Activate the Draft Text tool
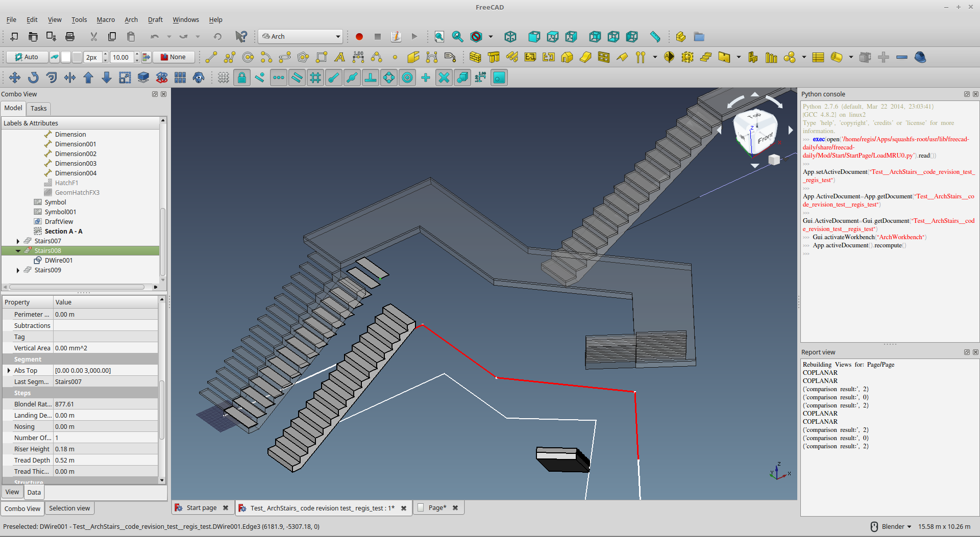This screenshot has height=537, width=980. click(340, 57)
